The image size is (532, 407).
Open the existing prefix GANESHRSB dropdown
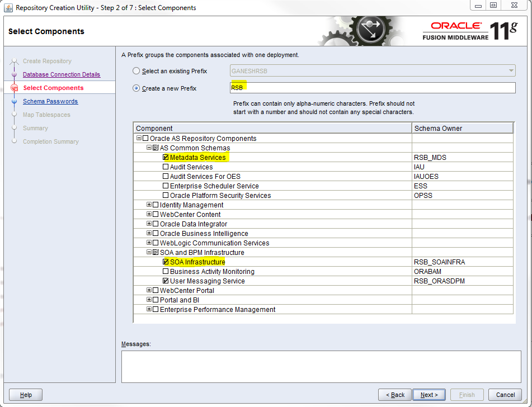click(x=373, y=71)
